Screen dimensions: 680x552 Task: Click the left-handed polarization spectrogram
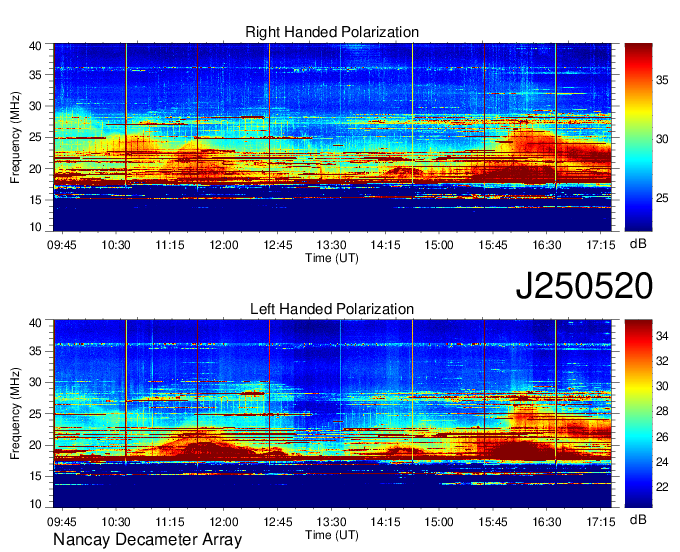(x=332, y=414)
